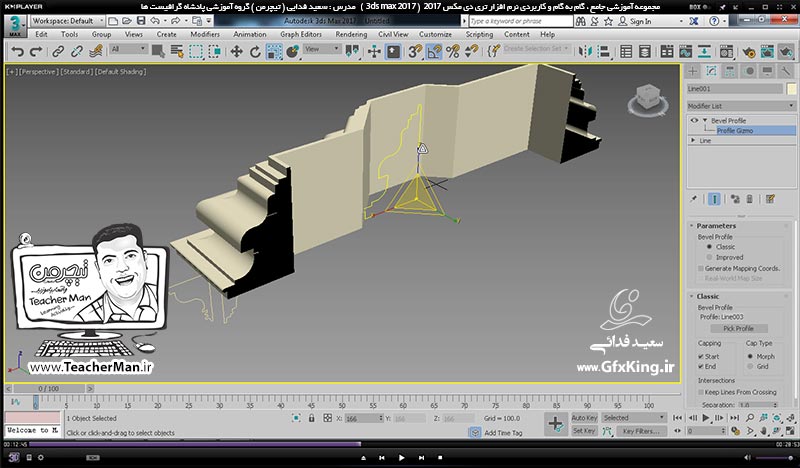The width and height of the screenshot is (800, 468).
Task: Click the Key Filters button
Action: click(641, 431)
